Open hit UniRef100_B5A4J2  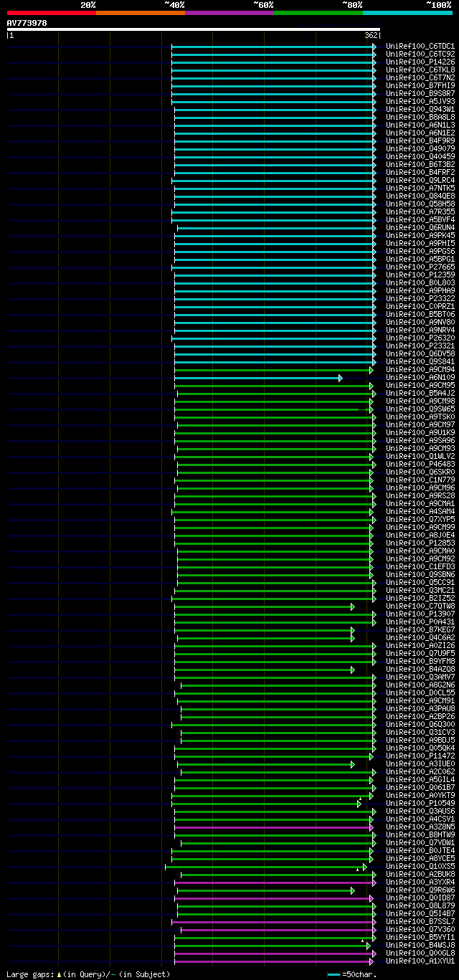tap(420, 394)
